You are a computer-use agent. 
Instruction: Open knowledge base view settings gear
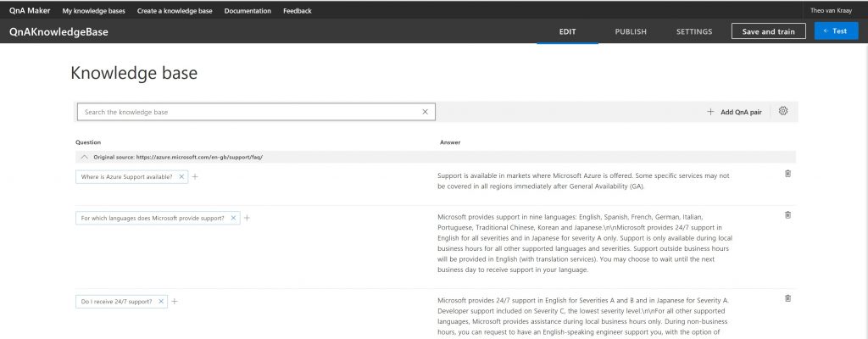click(x=783, y=111)
